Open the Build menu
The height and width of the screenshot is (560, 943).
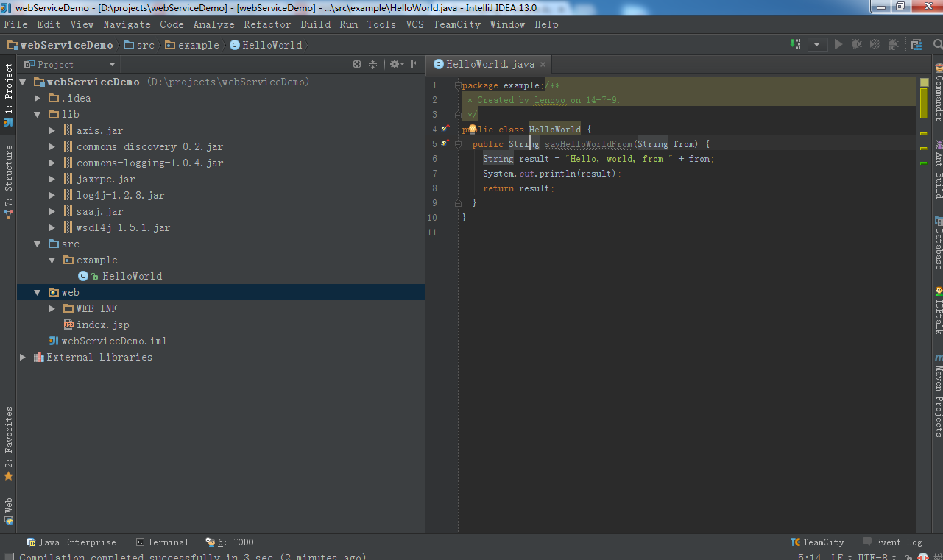pos(316,24)
